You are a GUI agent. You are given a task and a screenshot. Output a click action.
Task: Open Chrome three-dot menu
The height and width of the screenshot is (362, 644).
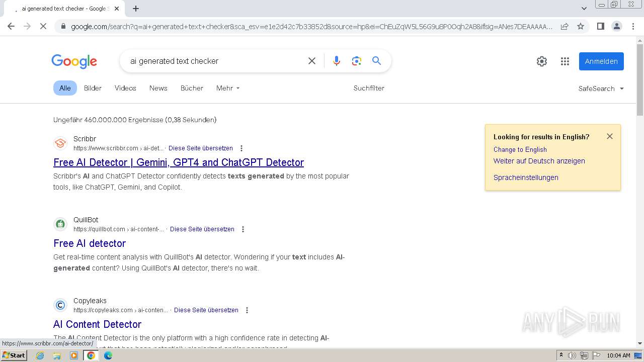click(x=633, y=26)
